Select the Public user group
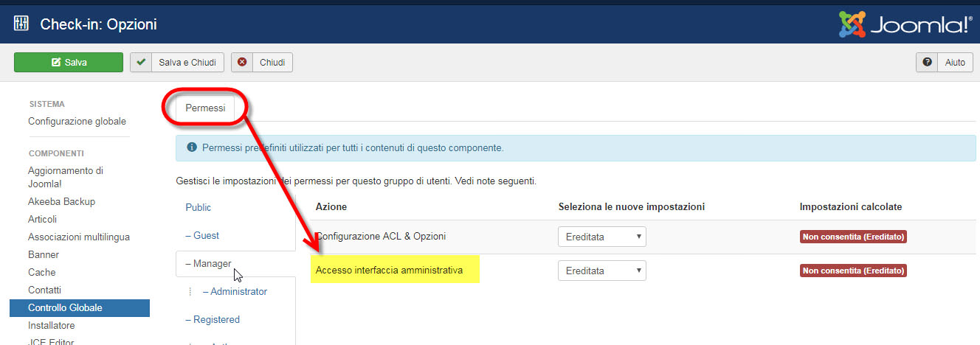This screenshot has height=345, width=980. (x=199, y=208)
